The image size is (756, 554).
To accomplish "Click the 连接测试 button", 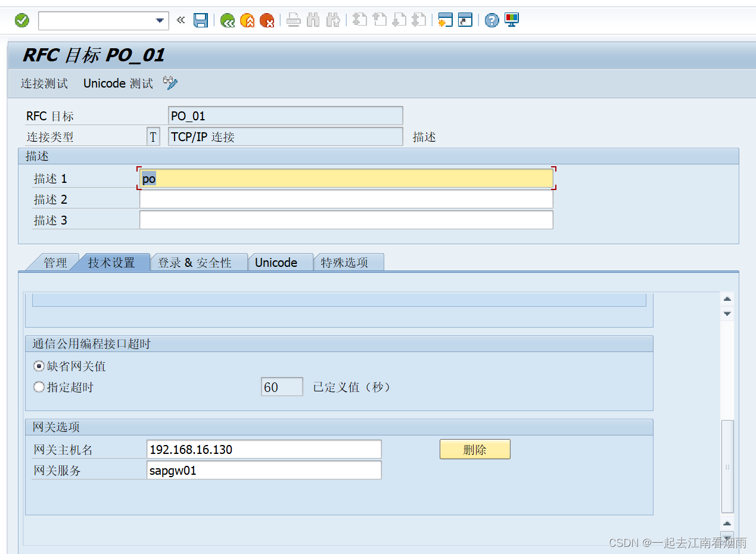I will [44, 83].
